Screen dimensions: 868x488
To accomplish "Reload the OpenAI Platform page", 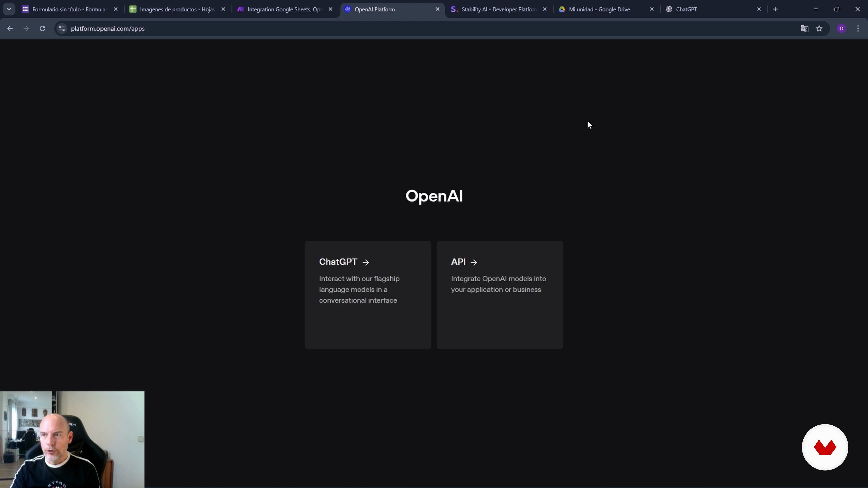I will pyautogui.click(x=42, y=29).
